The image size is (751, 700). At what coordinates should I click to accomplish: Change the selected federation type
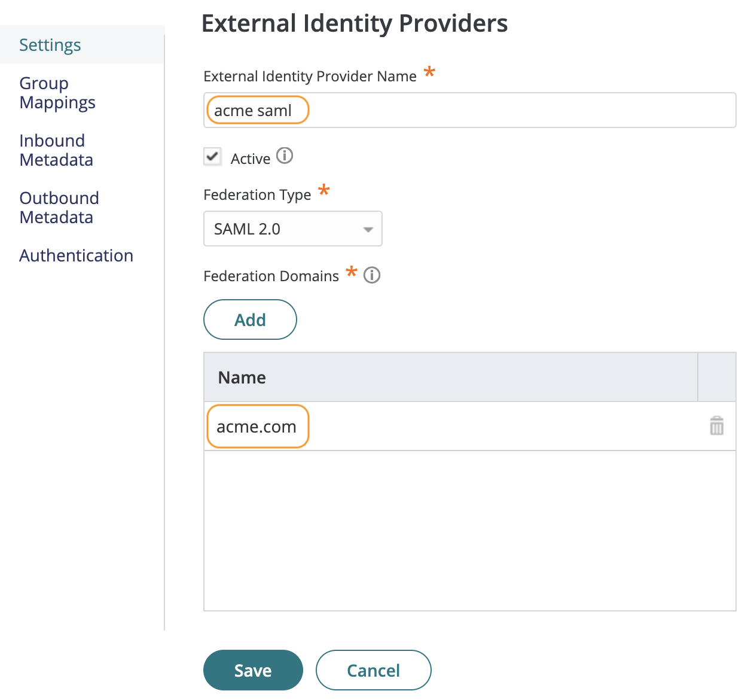tap(292, 229)
